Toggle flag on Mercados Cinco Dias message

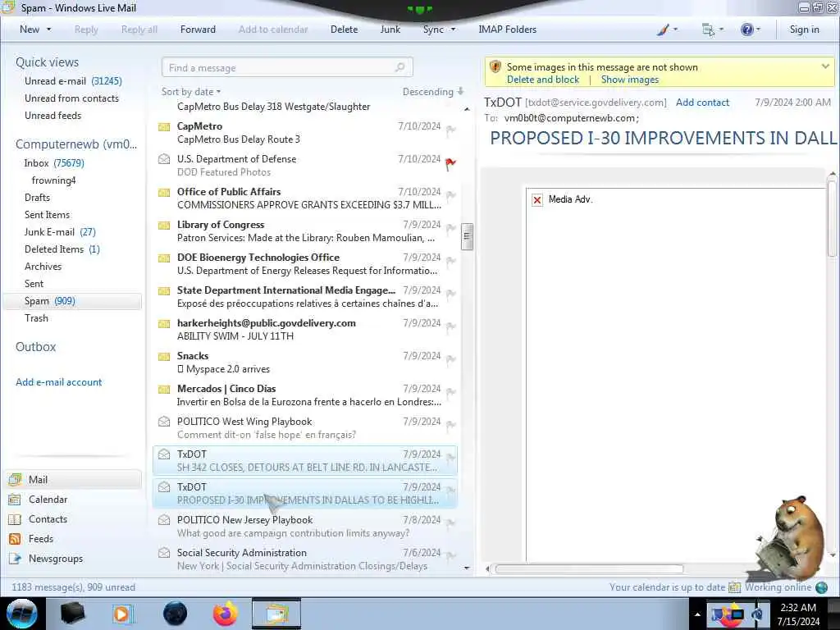[451, 392]
